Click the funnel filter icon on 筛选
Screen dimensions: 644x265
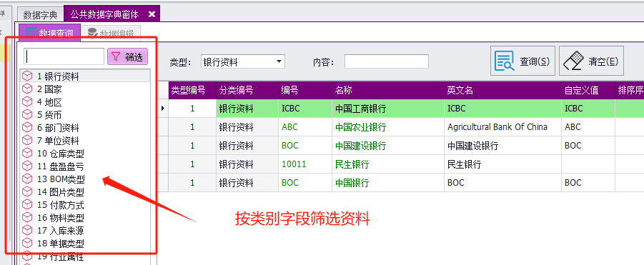pyautogui.click(x=117, y=56)
